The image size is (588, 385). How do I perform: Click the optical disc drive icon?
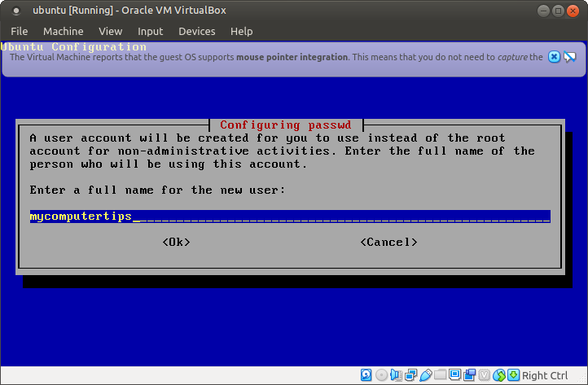[381, 375]
